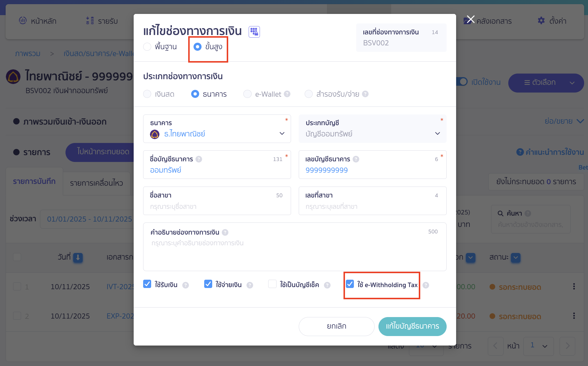The image size is (588, 366).
Task: Click the permissions icon beside แก้ไขช่องทางการเงิน title
Action: pos(254,31)
